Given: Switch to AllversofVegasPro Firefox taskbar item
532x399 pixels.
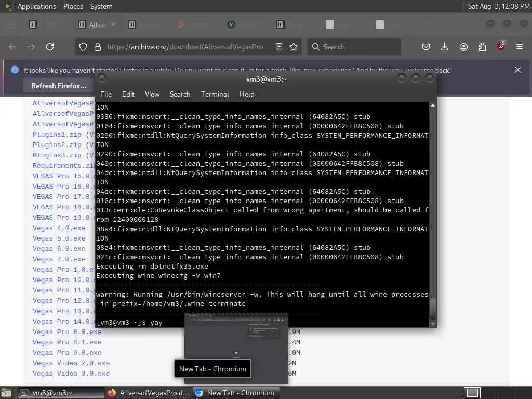Looking at the screenshot, I should coord(149,393).
